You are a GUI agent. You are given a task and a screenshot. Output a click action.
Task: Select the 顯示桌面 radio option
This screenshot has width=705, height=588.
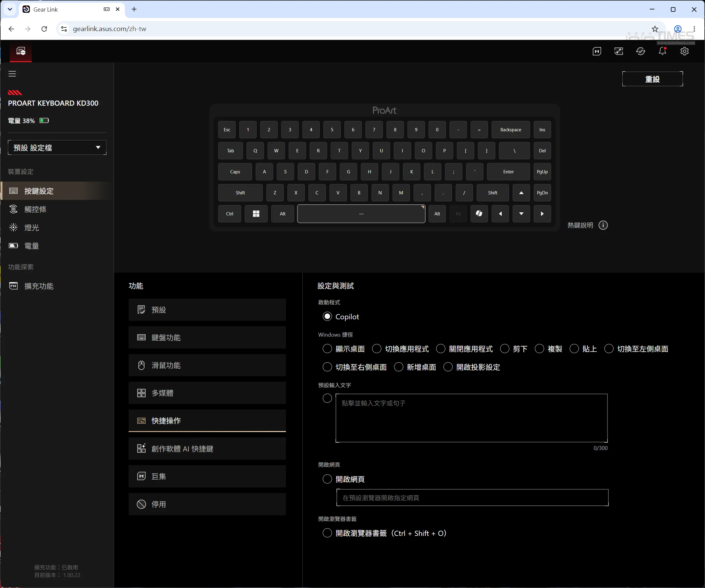click(327, 349)
